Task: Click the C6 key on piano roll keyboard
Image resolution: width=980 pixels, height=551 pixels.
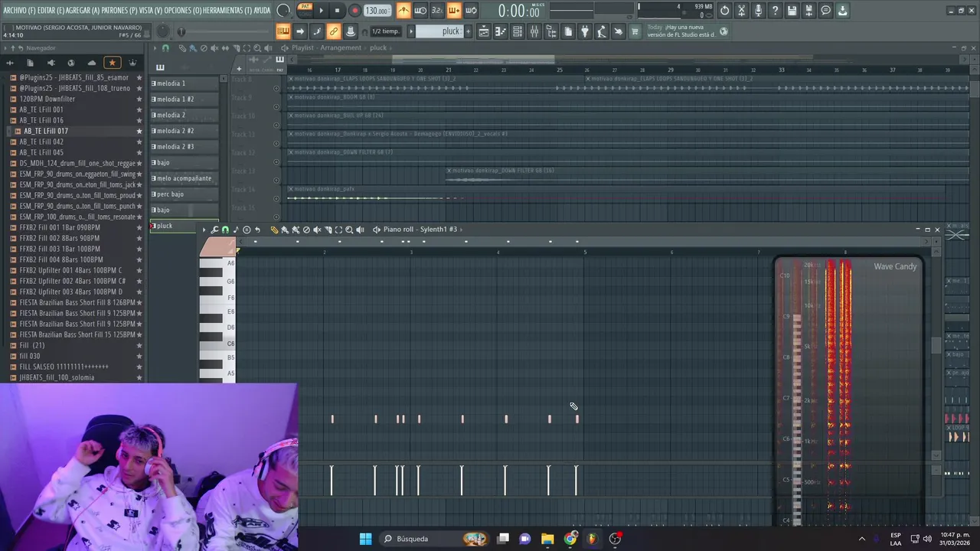Action: click(x=218, y=344)
